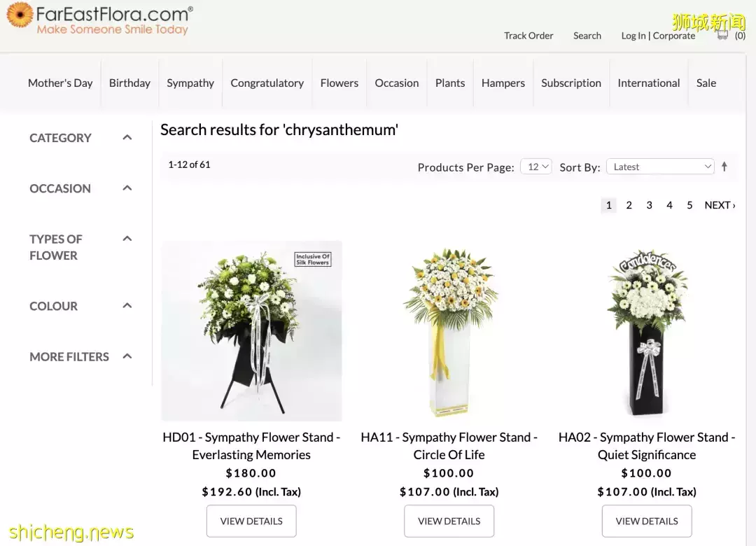Click the NEXT pagination link
Viewport: 756px width, 546px height.
(719, 205)
